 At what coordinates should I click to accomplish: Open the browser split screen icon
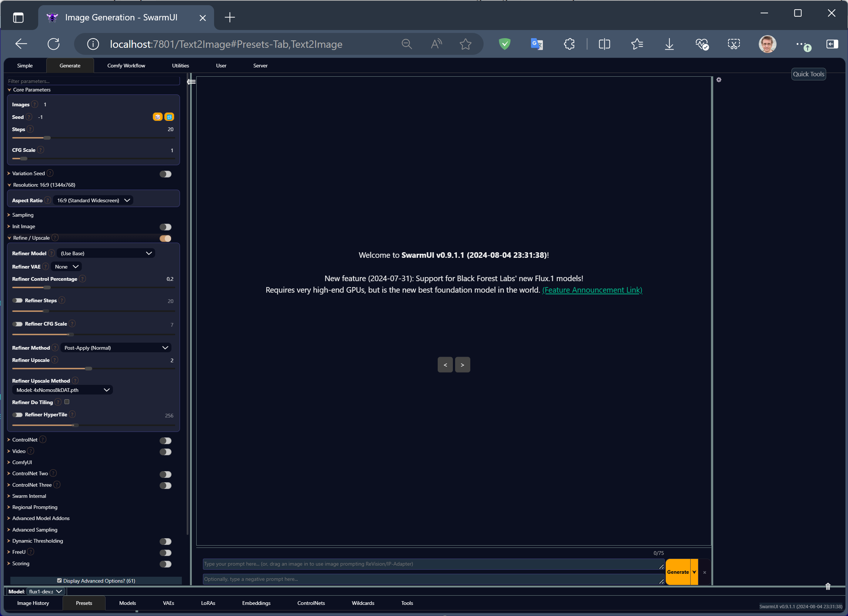click(x=604, y=44)
